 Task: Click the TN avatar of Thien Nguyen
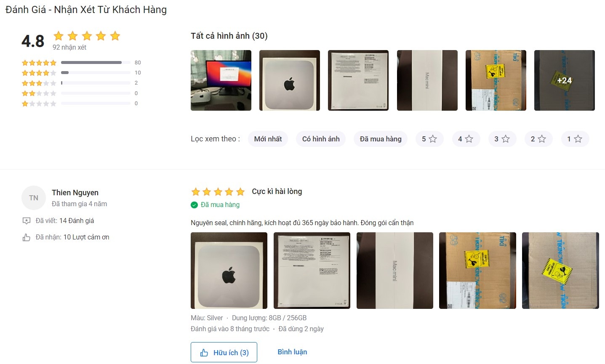34,198
